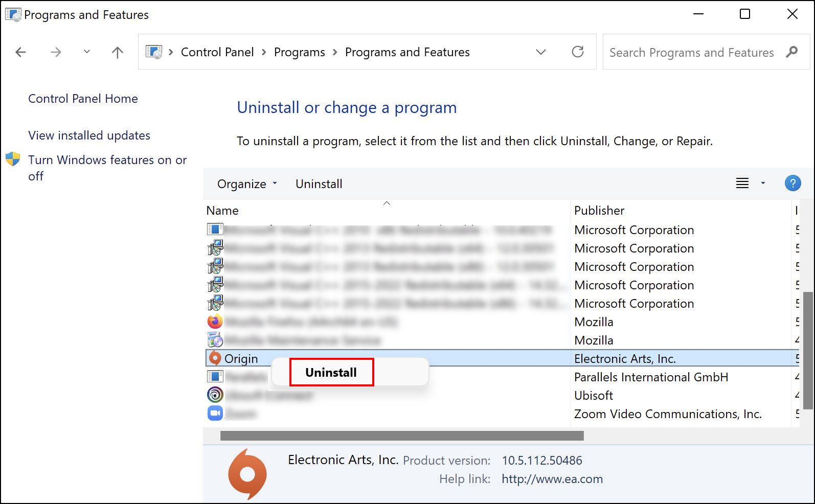Open the Control Panel breadcrumb
This screenshot has height=504, width=815.
click(217, 52)
